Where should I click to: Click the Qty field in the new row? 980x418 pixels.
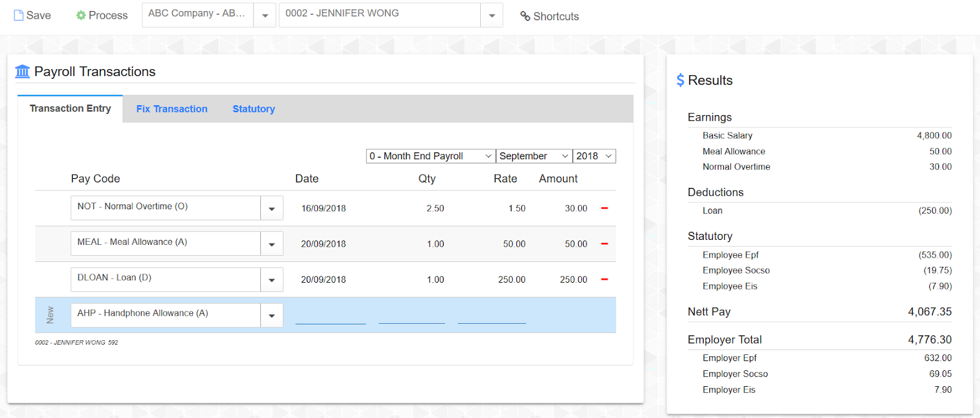click(412, 316)
